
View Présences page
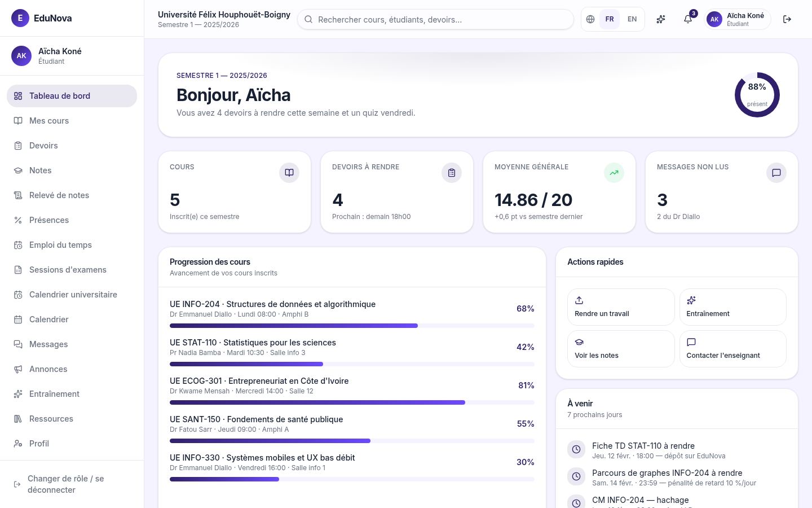click(x=72, y=220)
